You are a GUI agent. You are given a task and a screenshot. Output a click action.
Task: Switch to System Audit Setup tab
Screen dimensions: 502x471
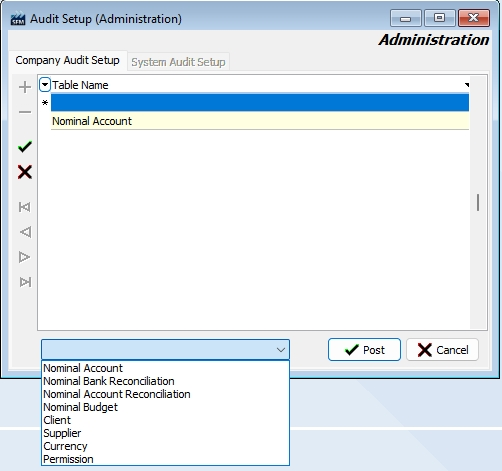[x=178, y=62]
